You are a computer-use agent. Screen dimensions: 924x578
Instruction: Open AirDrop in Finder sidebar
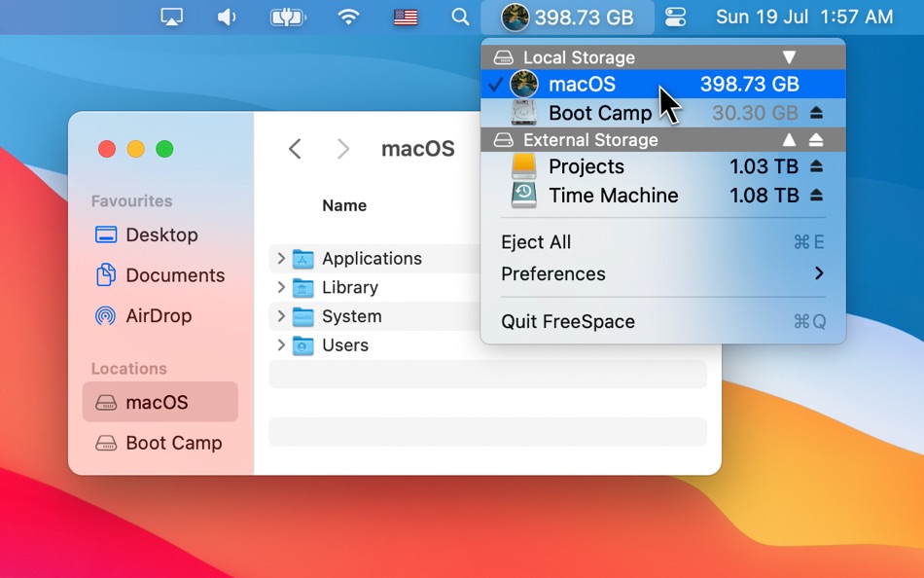(160, 315)
